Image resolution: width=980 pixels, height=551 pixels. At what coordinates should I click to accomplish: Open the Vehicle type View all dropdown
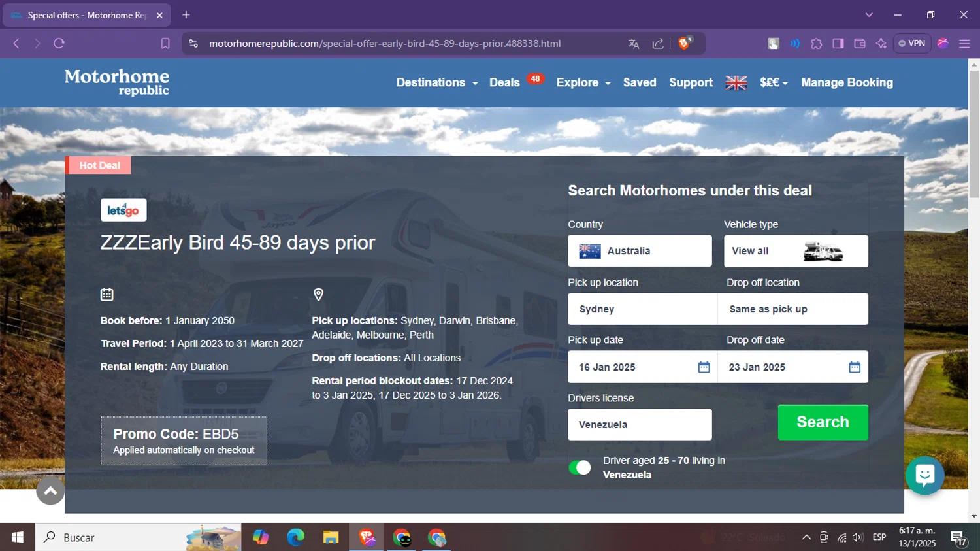point(796,251)
